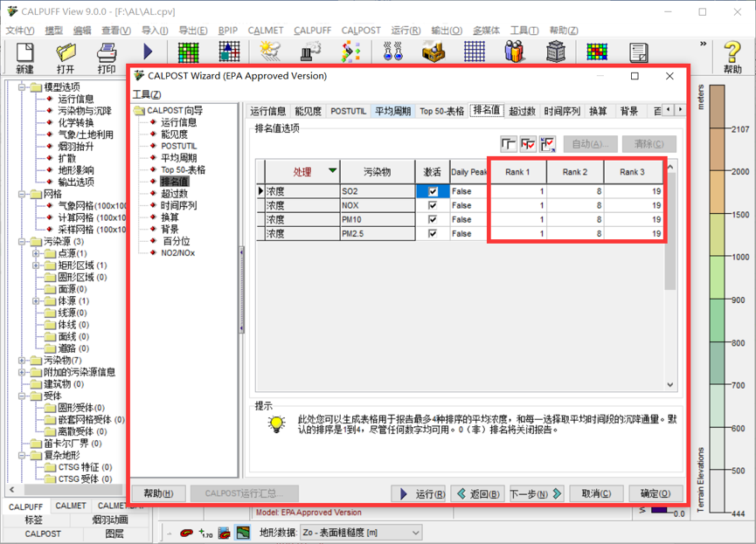The image size is (756, 544).
Task: Click the 确定(O) confirm button
Action: (x=655, y=493)
